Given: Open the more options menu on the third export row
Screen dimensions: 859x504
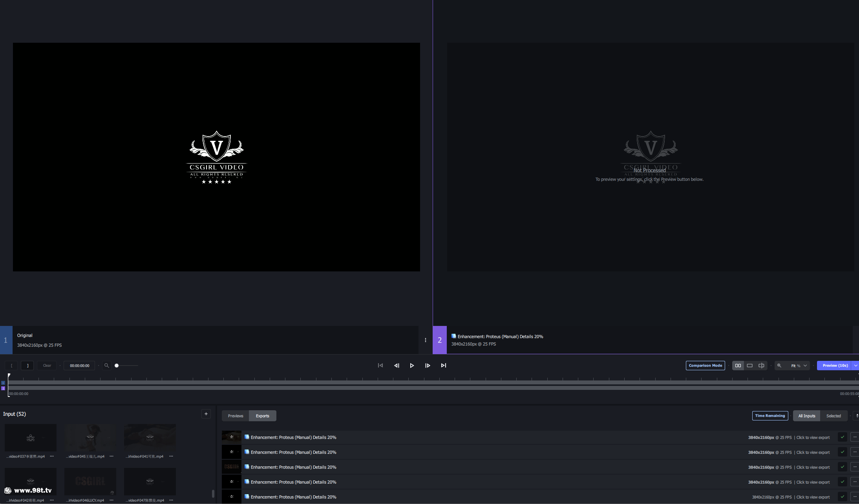Looking at the screenshot, I should pos(855,467).
